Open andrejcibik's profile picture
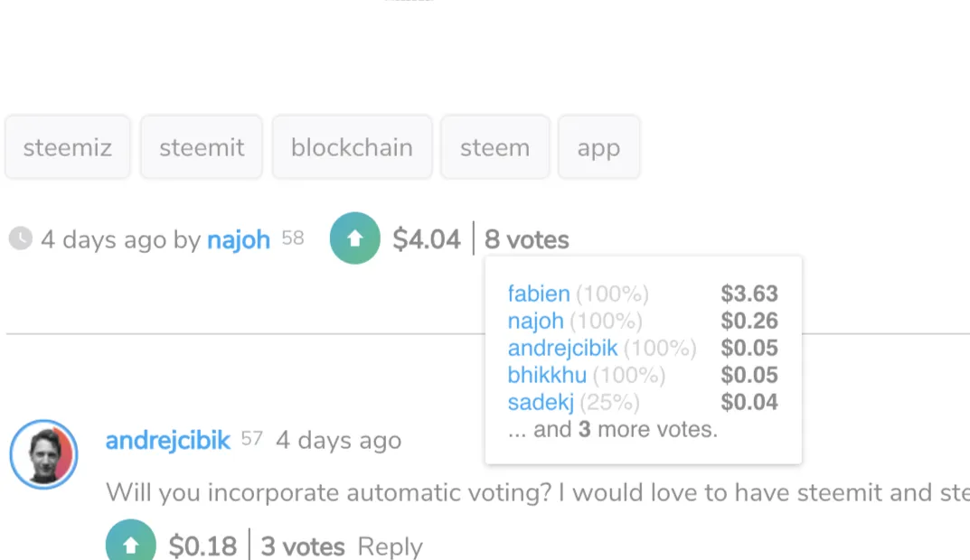Image resolution: width=970 pixels, height=560 pixels. 44,454
